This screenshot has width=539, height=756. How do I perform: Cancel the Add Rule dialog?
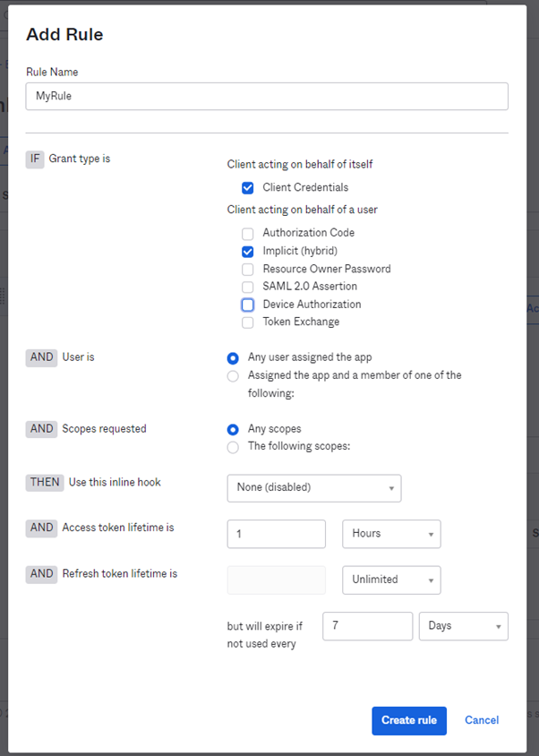(x=482, y=720)
